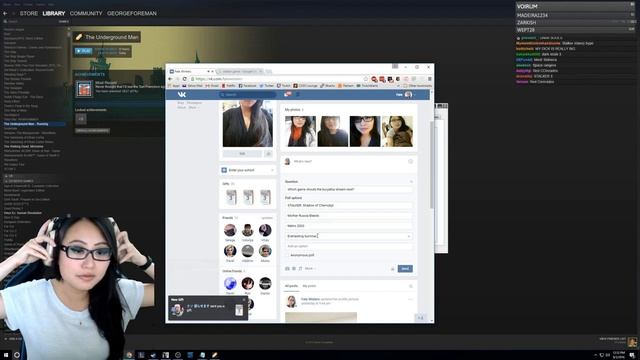Click the first poll option field STALKER
Image resolution: width=640 pixels, height=360 pixels.
point(349,205)
